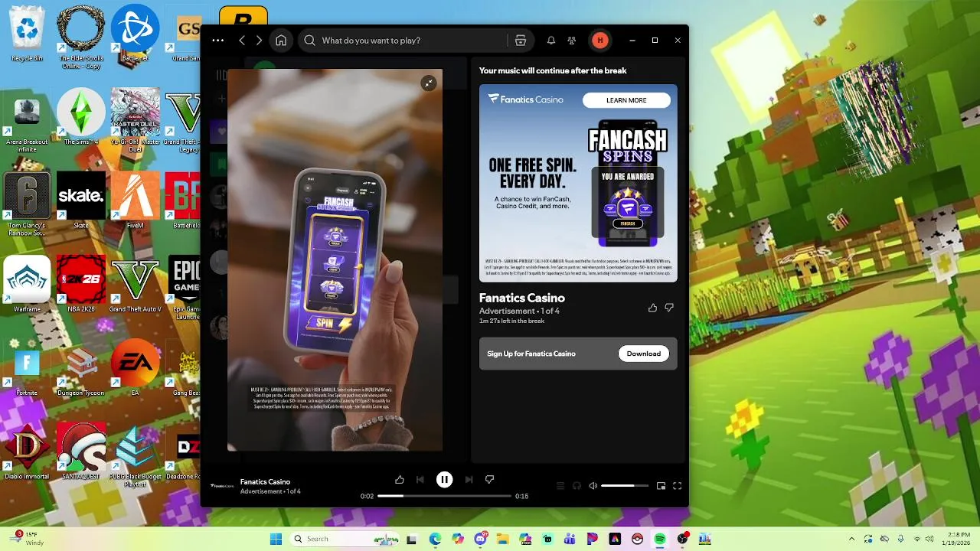Click the taskbar Search box
The width and height of the screenshot is (980, 551).
[345, 539]
